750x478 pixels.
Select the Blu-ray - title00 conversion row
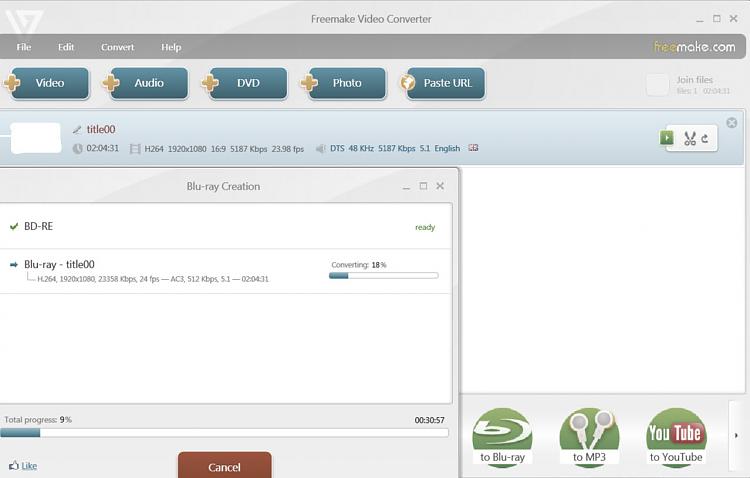[226, 271]
